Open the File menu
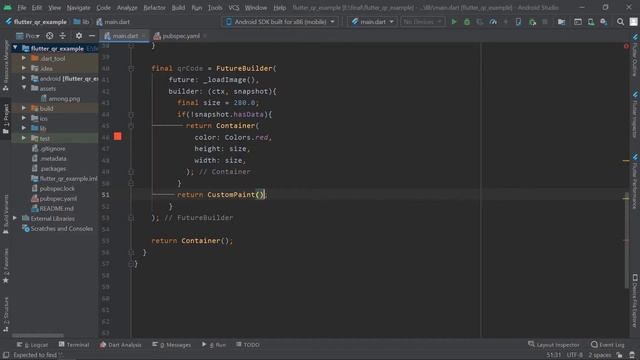The width and height of the screenshot is (640, 360). (x=22, y=7)
